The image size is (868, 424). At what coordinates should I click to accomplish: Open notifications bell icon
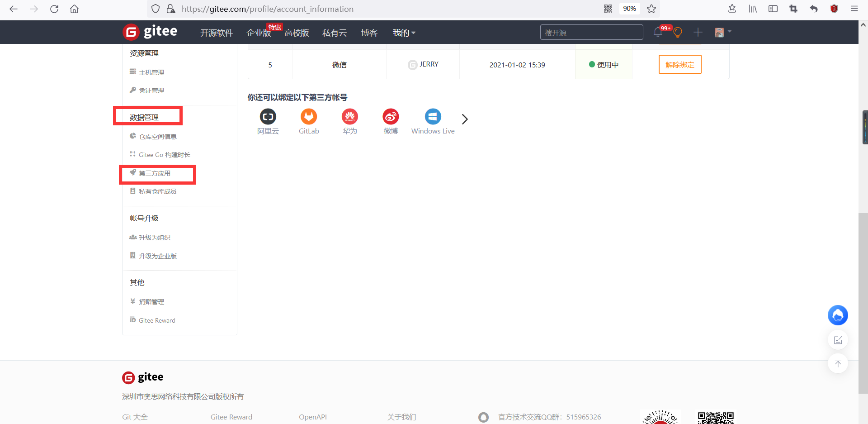(658, 33)
